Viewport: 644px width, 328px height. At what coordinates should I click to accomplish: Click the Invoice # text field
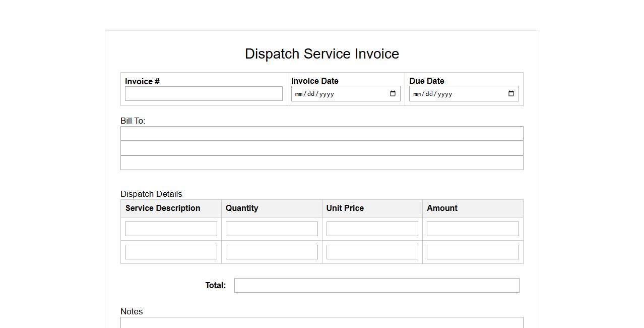(204, 94)
